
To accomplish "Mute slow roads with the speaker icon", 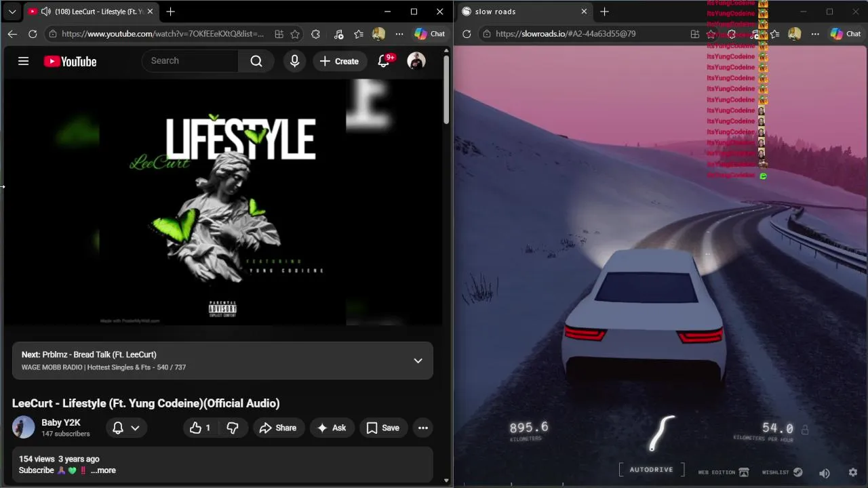I will (824, 472).
